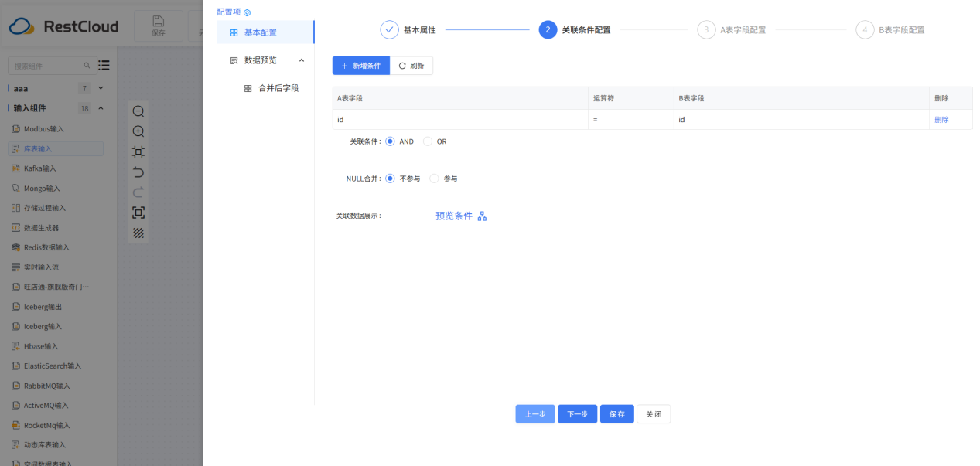Select the Zoom In tool on canvas toolbar
Image resolution: width=980 pixels, height=466 pixels.
pos(138,131)
